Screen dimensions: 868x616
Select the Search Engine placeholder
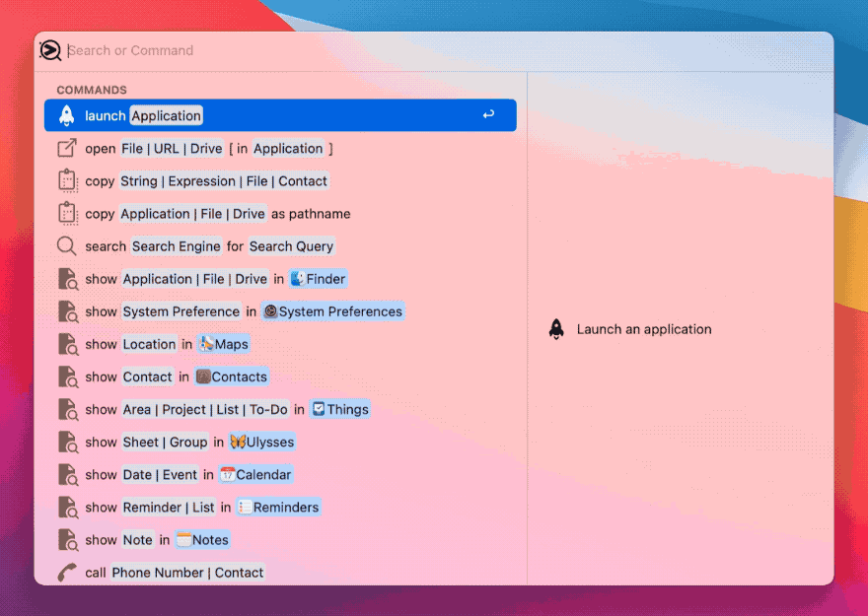point(176,246)
